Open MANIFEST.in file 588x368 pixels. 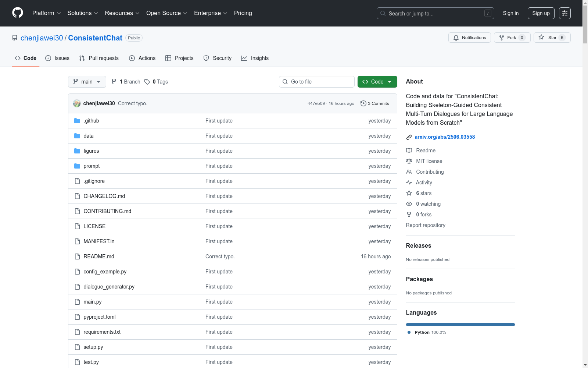click(x=99, y=241)
